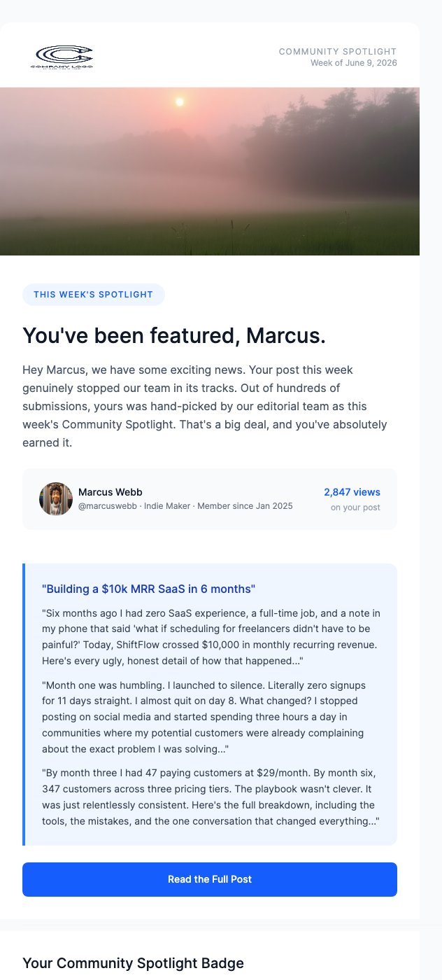Image resolution: width=442 pixels, height=980 pixels.
Task: Click the Marcus Webb name label
Action: coord(110,491)
